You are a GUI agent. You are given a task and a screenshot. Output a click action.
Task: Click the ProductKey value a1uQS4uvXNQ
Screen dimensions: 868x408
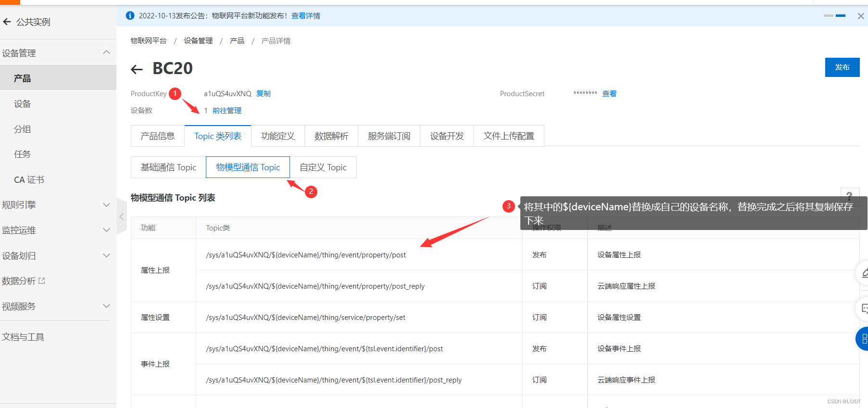[x=227, y=94]
